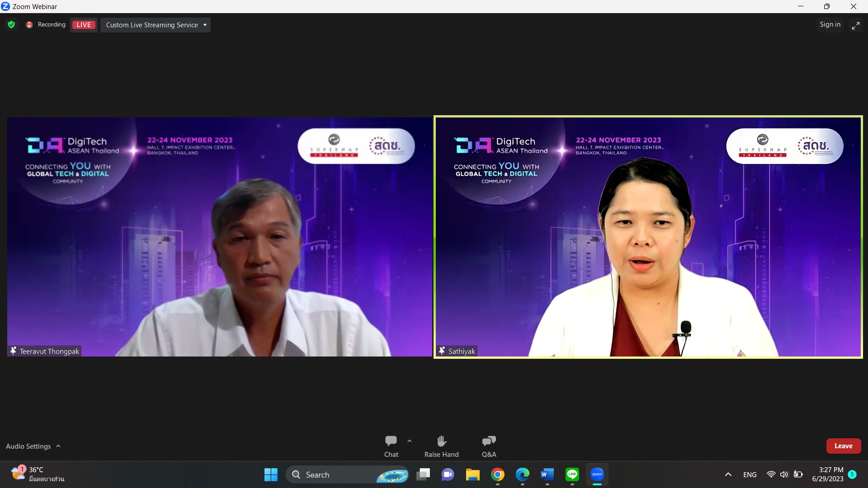Select Teeravut Thongpak's video tile

point(219,237)
